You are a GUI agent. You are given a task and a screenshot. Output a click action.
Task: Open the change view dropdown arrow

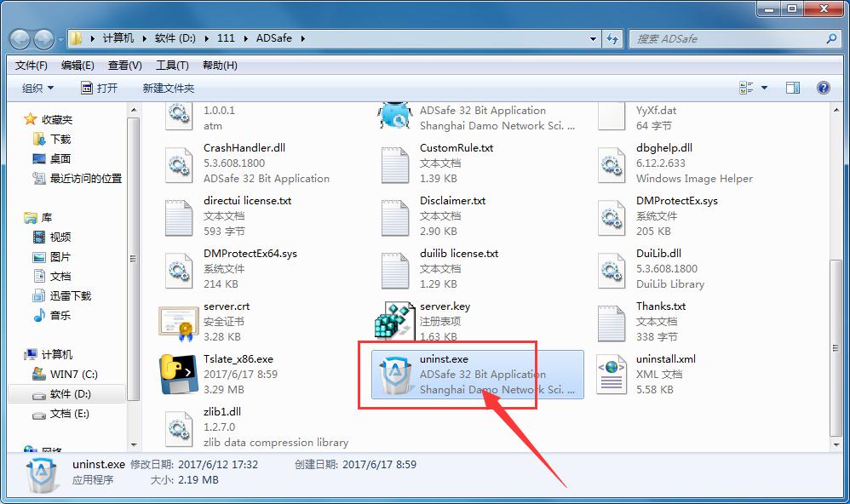[764, 88]
